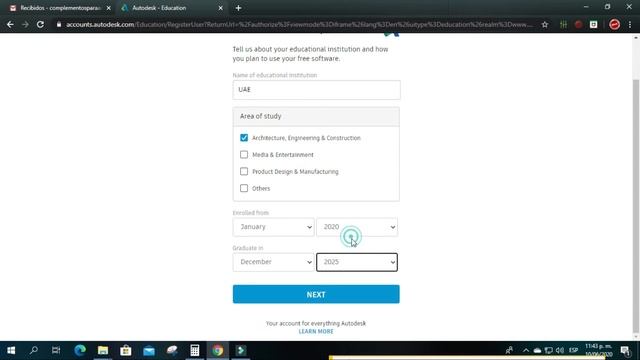Open Task View on taskbar
Viewport: 640px width, 360px height.
pyautogui.click(x=56, y=350)
